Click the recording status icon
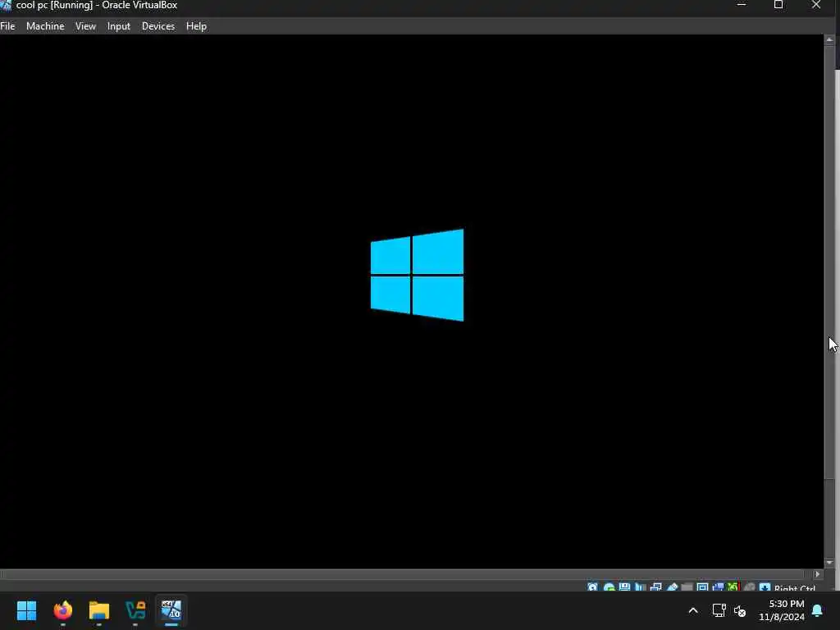 click(718, 587)
